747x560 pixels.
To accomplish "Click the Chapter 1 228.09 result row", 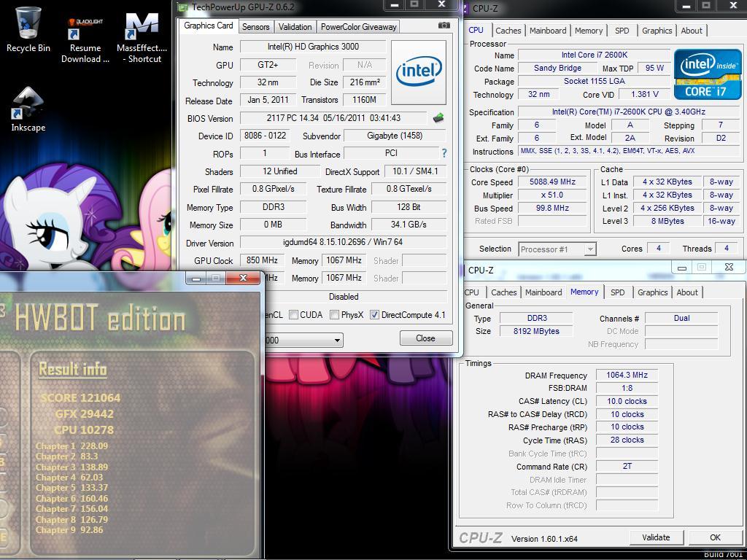I will point(72,446).
